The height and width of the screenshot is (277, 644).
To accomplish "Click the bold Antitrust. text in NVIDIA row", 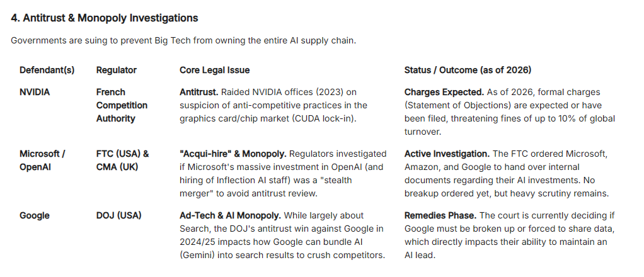I will [x=199, y=92].
